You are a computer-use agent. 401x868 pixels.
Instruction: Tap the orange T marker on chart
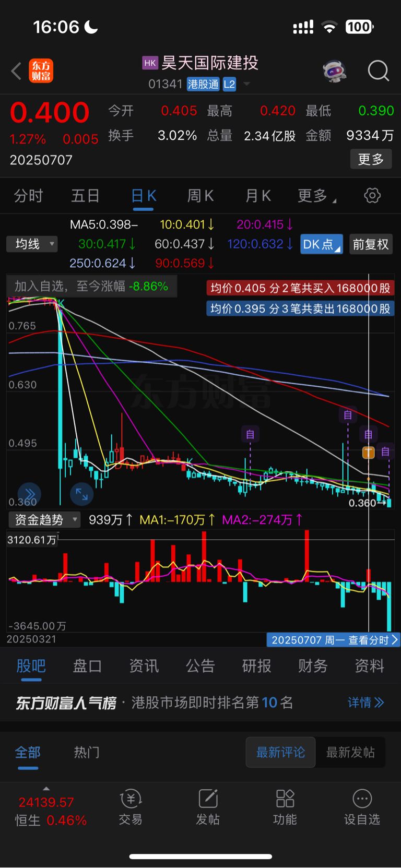point(369,452)
